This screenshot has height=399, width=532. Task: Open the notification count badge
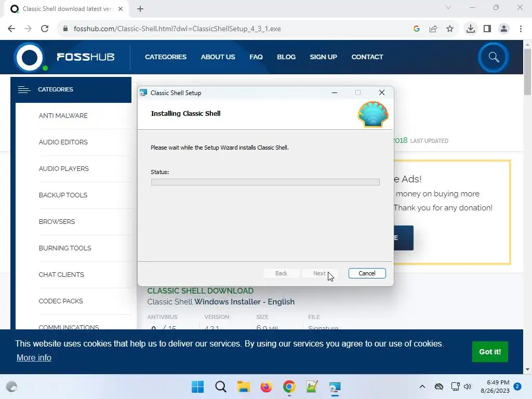(x=517, y=387)
